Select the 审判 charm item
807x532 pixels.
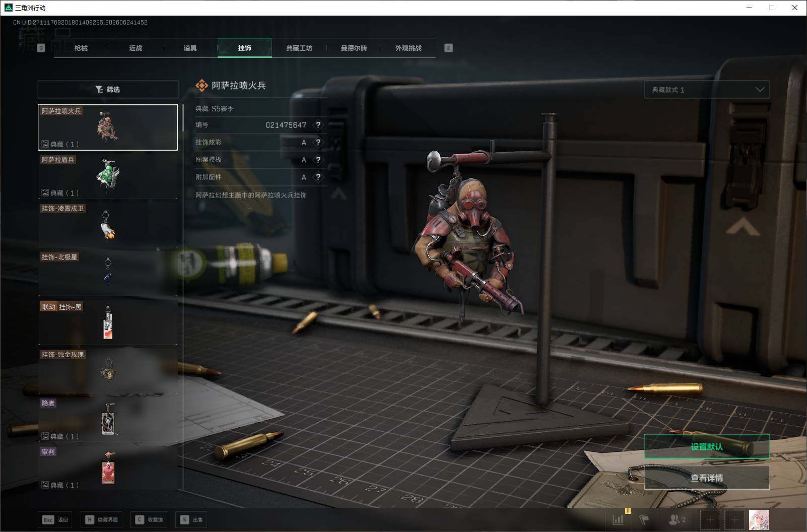click(108, 469)
